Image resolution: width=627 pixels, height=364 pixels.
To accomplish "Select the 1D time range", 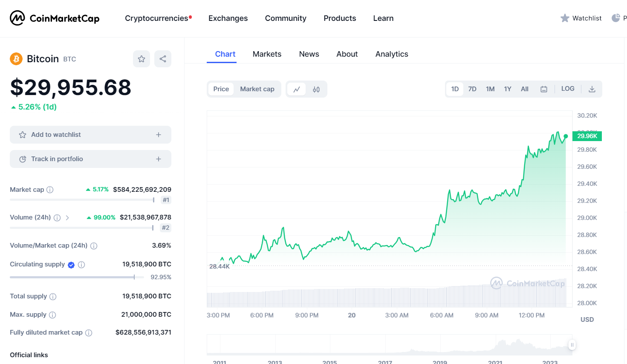I will point(455,89).
